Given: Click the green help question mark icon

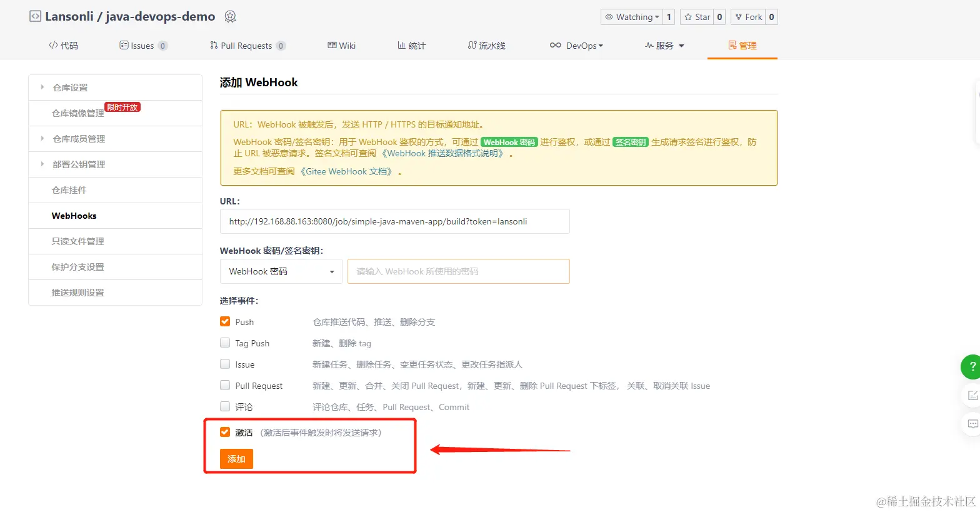Looking at the screenshot, I should pyautogui.click(x=972, y=367).
